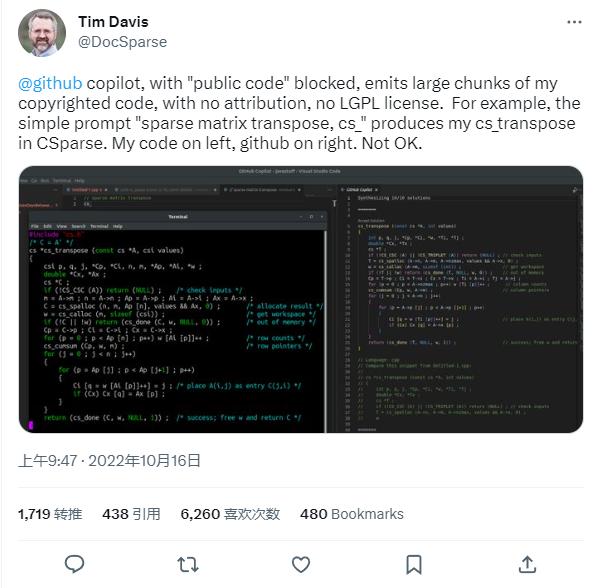Open the code comparison screenshot image
The height and width of the screenshot is (588, 600).
[x=301, y=299]
